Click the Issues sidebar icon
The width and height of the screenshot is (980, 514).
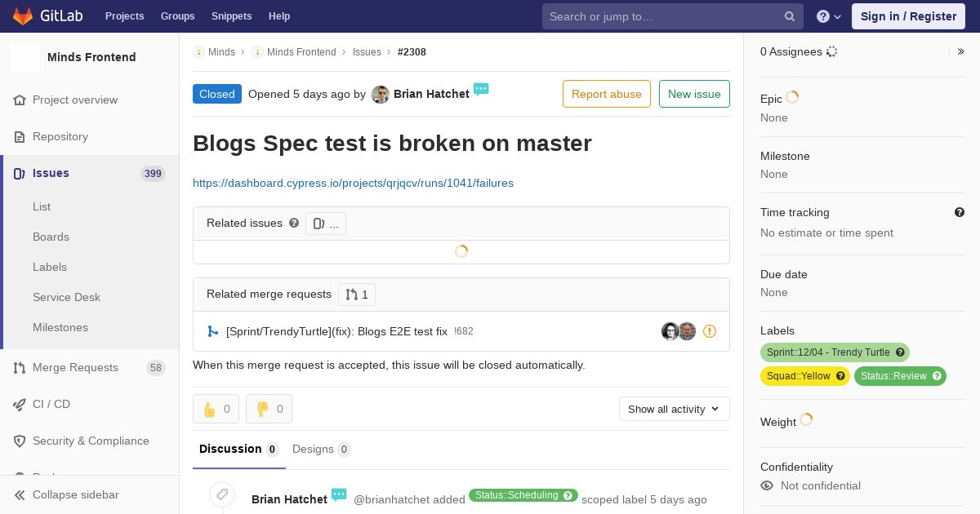click(20, 173)
